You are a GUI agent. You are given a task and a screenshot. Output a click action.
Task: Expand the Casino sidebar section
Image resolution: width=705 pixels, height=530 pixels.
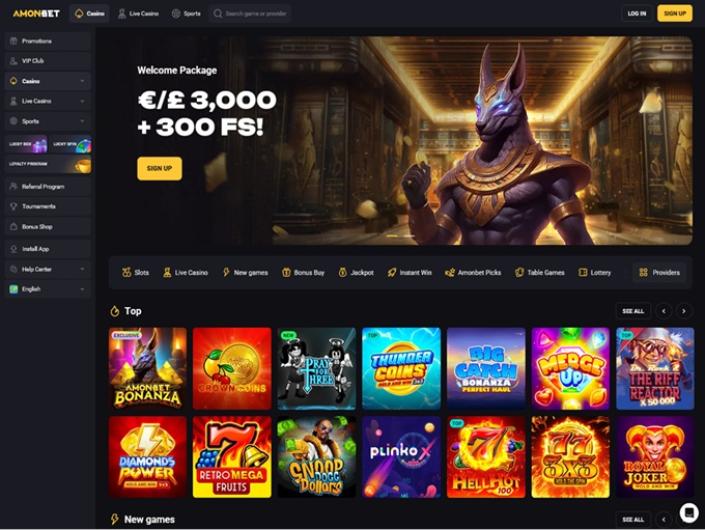(48, 81)
